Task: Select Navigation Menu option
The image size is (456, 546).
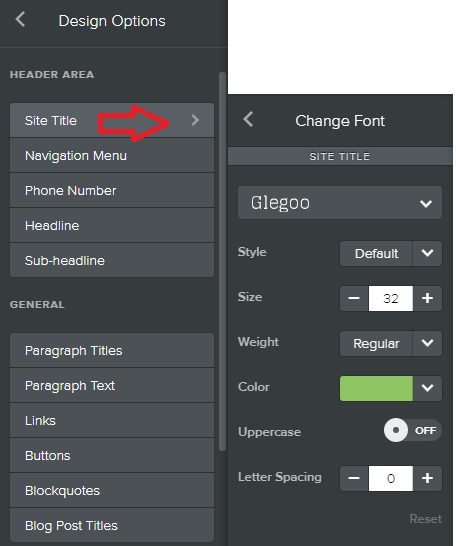Action: 112,156
